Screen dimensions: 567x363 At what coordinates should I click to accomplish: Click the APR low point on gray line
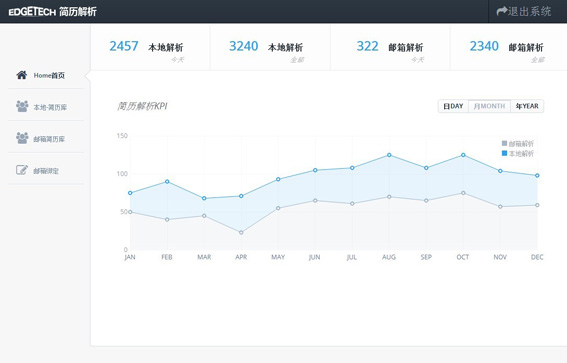coord(241,232)
